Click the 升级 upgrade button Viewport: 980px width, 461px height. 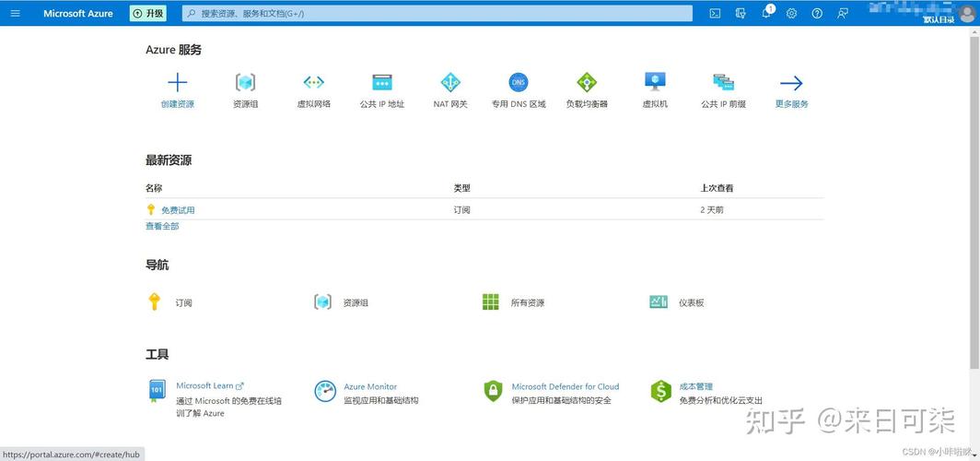(148, 13)
